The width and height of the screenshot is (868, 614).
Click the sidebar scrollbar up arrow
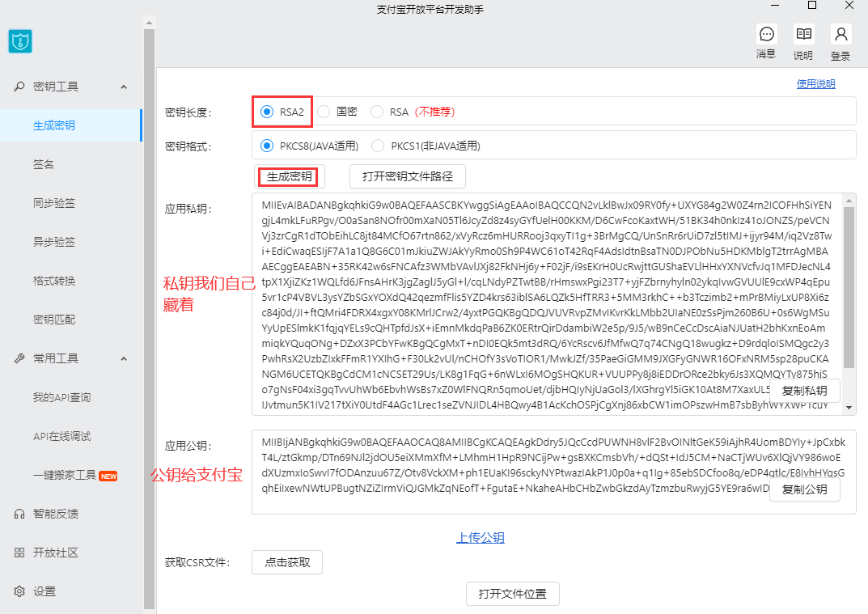149,23
